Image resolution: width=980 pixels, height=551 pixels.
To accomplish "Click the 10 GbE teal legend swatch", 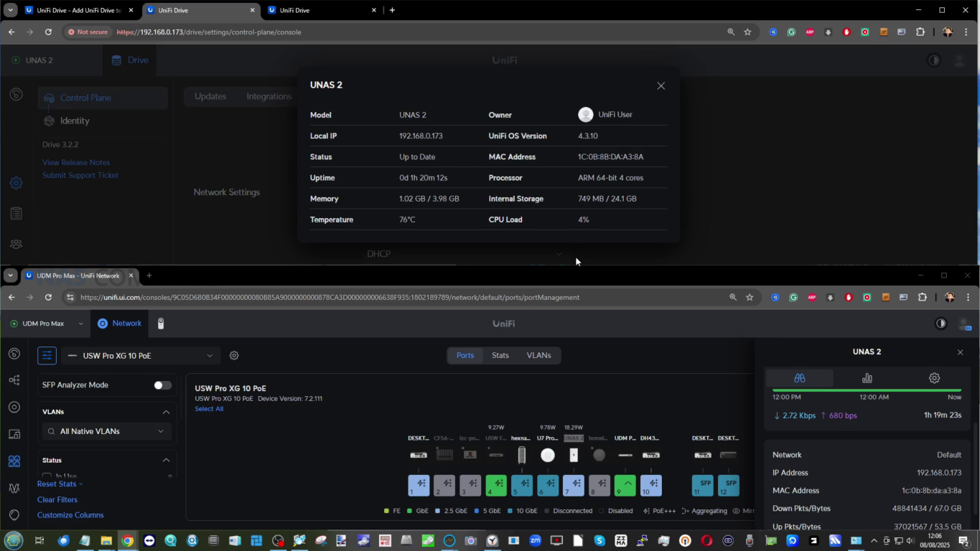I will 510,511.
